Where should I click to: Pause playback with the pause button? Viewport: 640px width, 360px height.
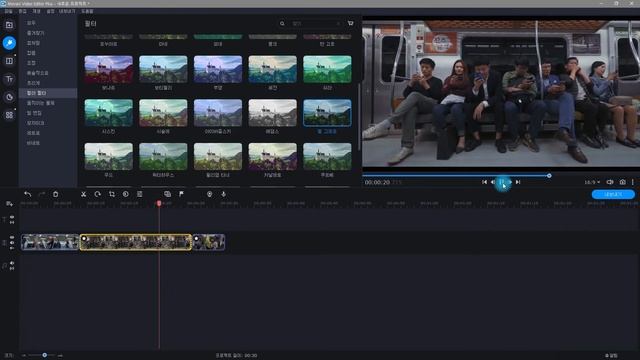(502, 182)
